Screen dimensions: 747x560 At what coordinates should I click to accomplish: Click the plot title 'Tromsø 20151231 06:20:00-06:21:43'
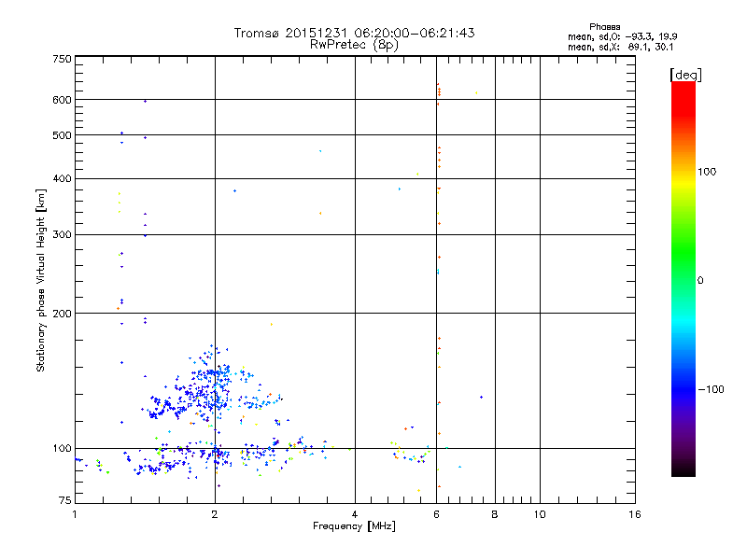pos(354,33)
